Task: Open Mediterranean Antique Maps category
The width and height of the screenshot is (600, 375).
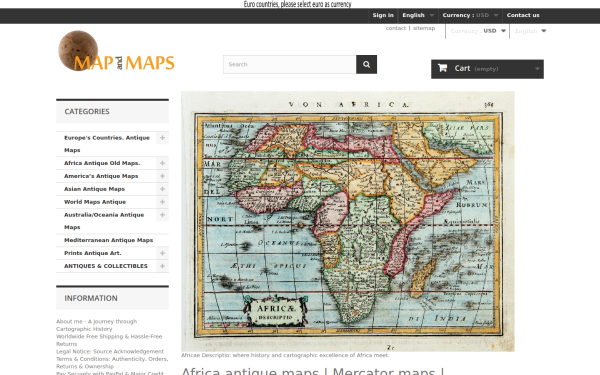Action: [x=109, y=240]
